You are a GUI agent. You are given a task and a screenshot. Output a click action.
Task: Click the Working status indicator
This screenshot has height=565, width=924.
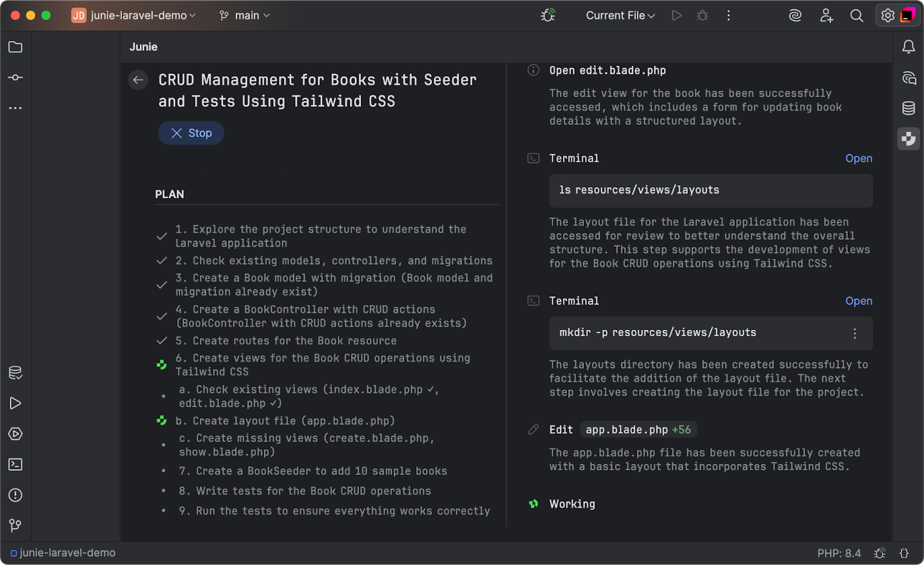pyautogui.click(x=572, y=504)
